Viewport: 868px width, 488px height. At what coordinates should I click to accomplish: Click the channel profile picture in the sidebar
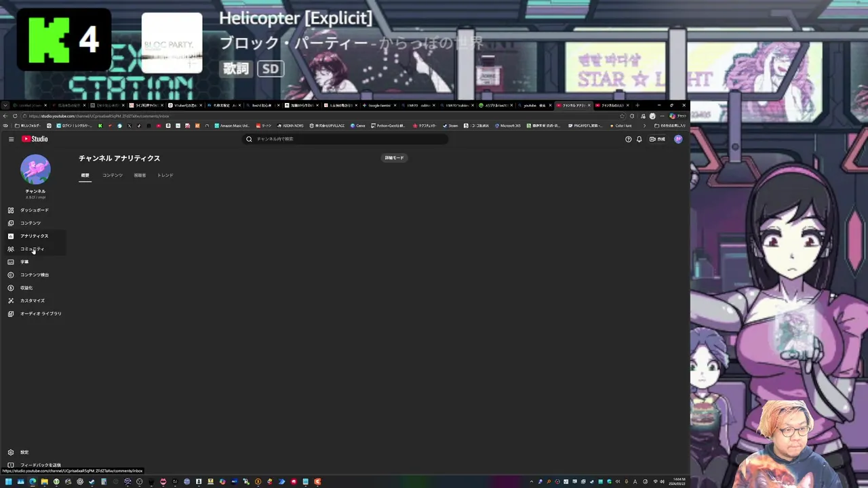pyautogui.click(x=35, y=169)
